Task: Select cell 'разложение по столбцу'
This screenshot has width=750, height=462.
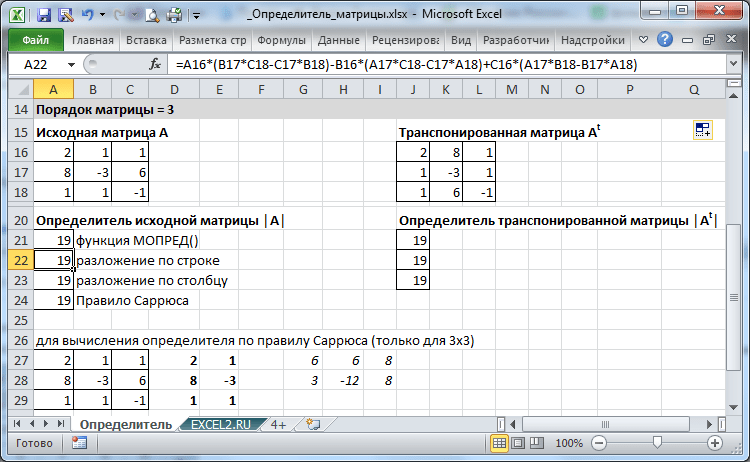Action: (x=152, y=281)
